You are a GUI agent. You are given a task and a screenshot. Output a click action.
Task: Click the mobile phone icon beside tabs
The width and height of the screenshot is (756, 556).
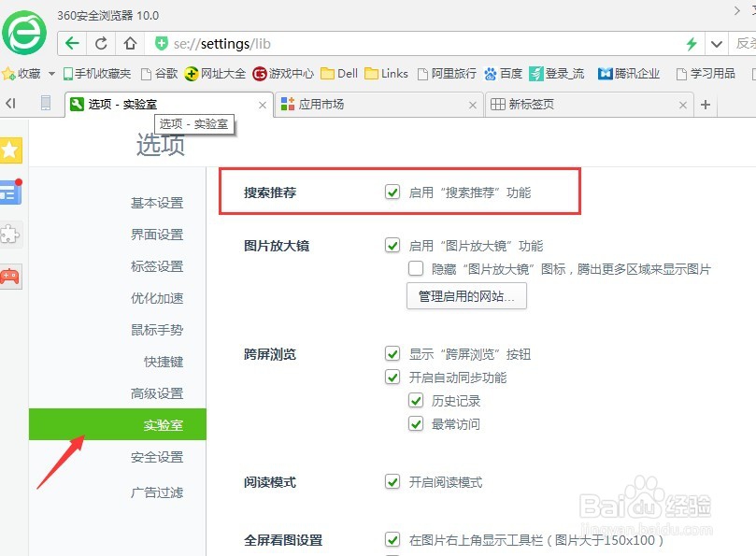45,103
